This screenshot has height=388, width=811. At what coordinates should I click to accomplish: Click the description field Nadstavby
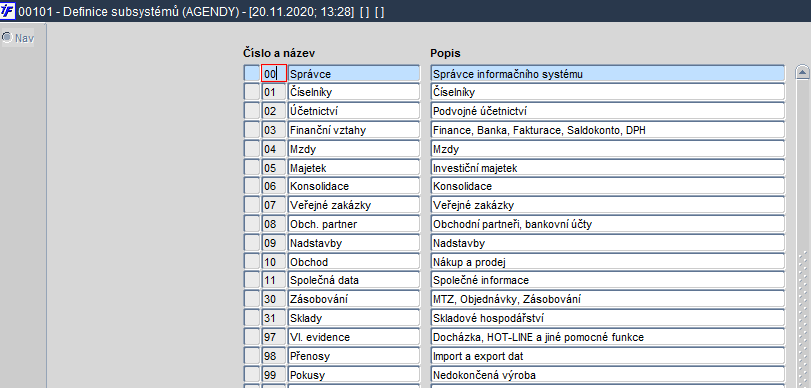607,243
